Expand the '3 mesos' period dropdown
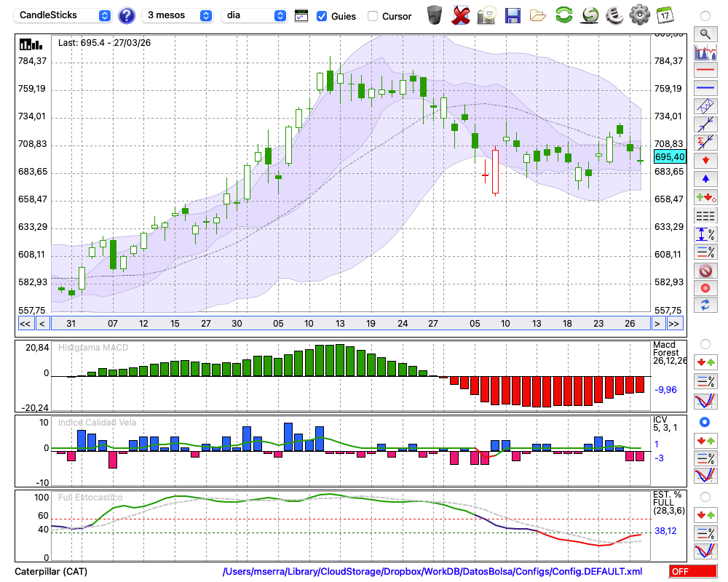This screenshot has width=728, height=582. tap(178, 15)
